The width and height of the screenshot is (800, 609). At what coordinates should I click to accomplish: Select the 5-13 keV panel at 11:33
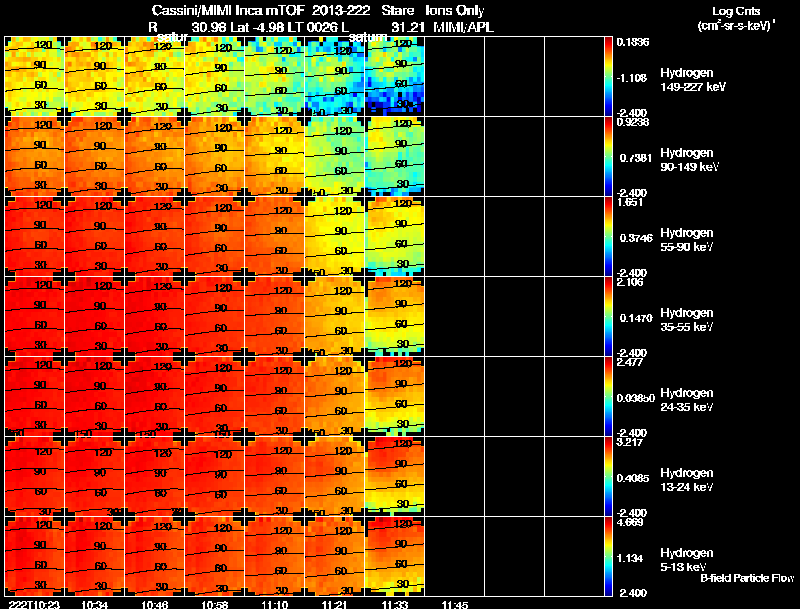[x=394, y=556]
